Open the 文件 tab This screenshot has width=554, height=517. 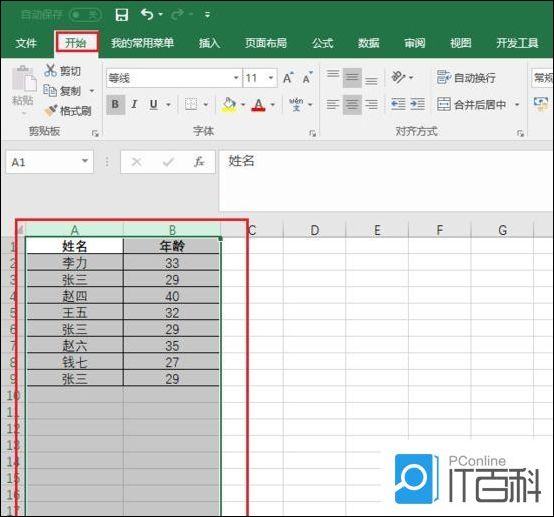[x=26, y=43]
